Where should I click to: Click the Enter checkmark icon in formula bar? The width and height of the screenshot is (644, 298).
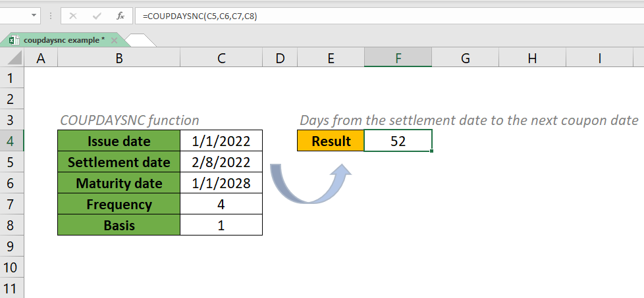click(x=95, y=16)
